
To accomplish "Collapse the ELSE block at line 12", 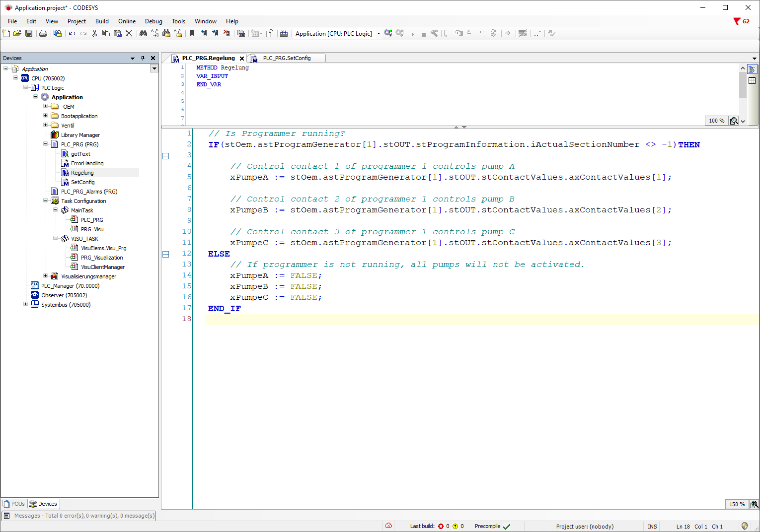I will click(x=166, y=254).
